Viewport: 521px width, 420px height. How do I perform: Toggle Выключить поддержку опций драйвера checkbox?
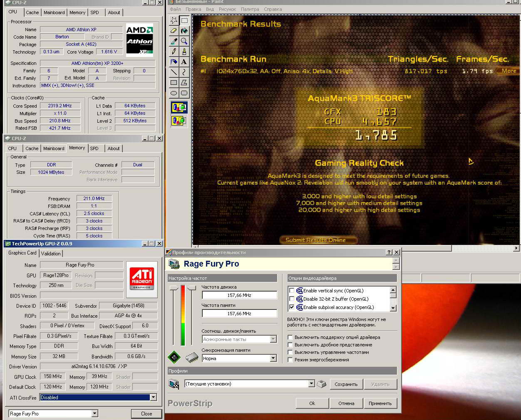(x=290, y=337)
